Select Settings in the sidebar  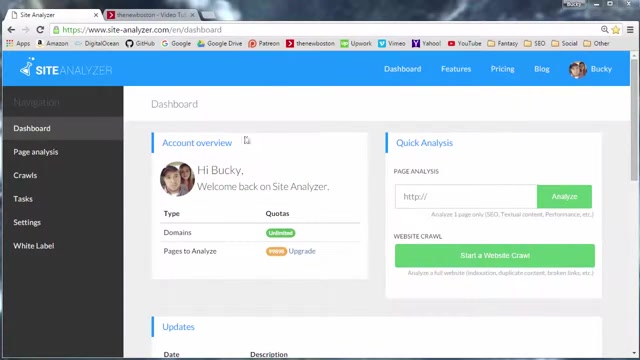tap(63, 222)
